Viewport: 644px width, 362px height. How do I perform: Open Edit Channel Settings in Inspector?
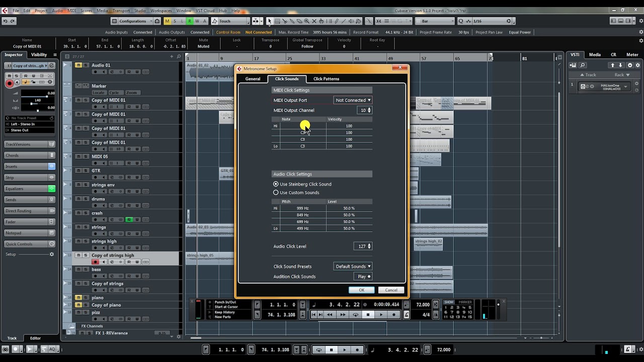tap(51, 66)
